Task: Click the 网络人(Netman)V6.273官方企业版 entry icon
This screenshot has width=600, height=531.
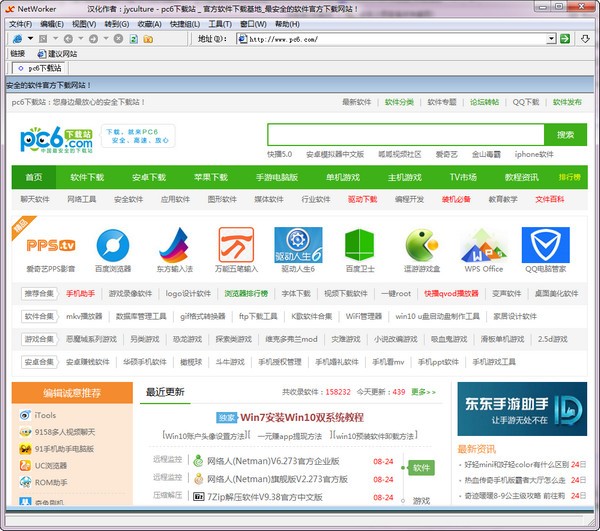Action: 198,461
